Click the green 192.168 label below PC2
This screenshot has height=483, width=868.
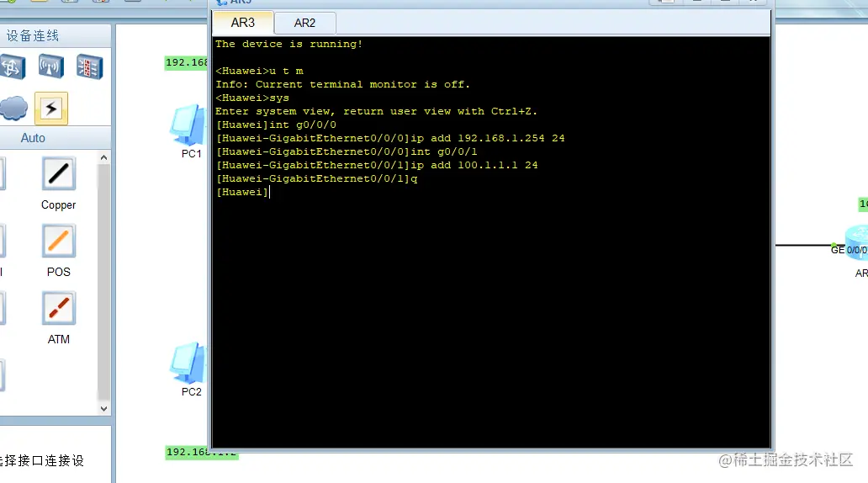(x=202, y=453)
